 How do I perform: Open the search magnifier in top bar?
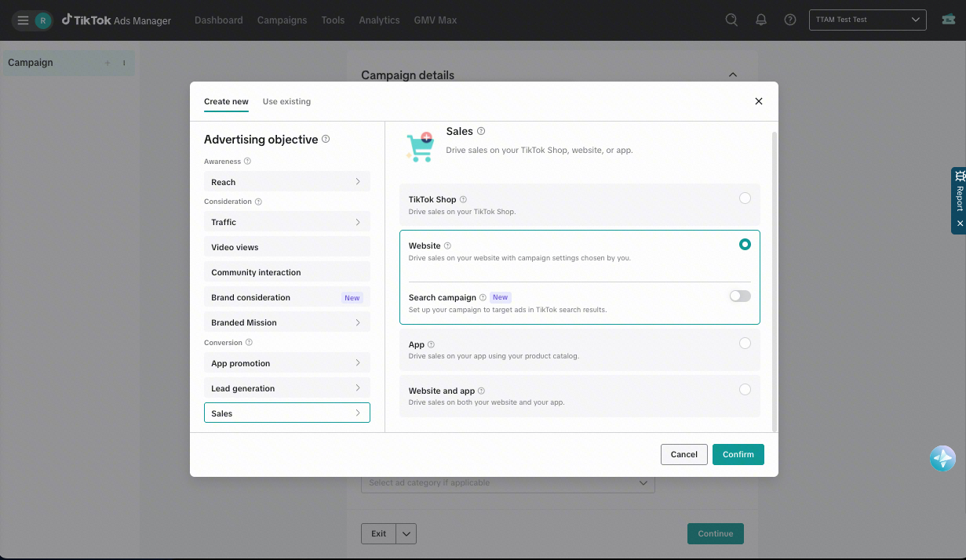(x=731, y=20)
